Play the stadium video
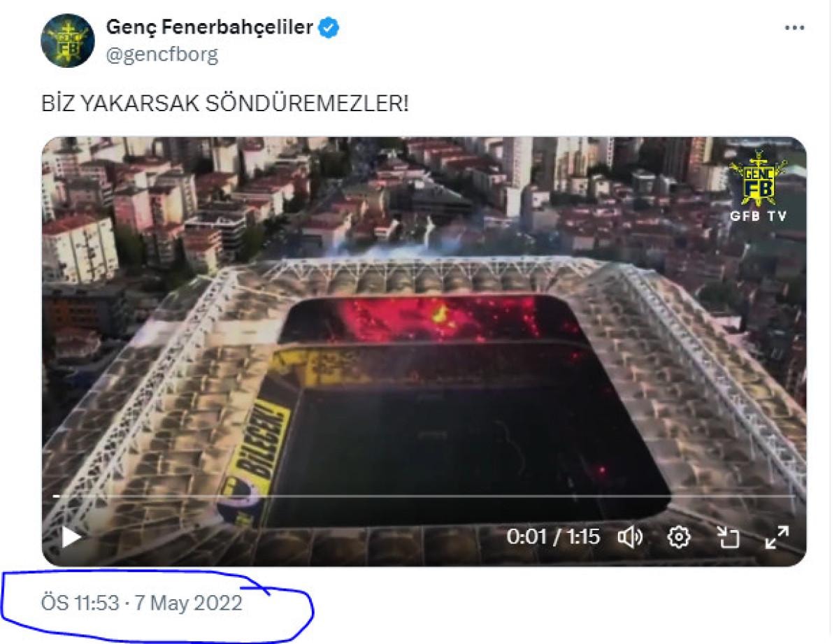Image resolution: width=839 pixels, height=644 pixels. pyautogui.click(x=71, y=537)
